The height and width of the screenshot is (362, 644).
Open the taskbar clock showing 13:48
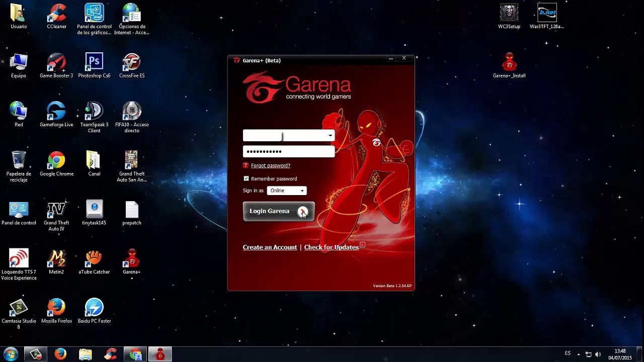click(620, 354)
